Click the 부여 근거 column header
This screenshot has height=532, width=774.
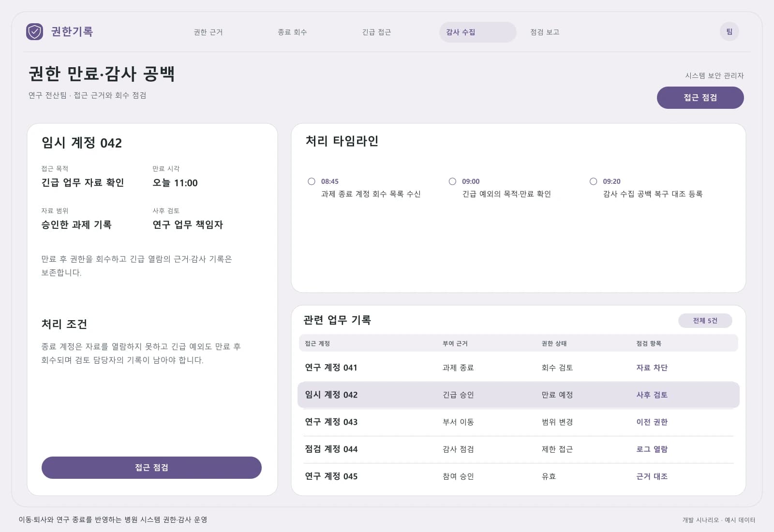[x=455, y=343]
